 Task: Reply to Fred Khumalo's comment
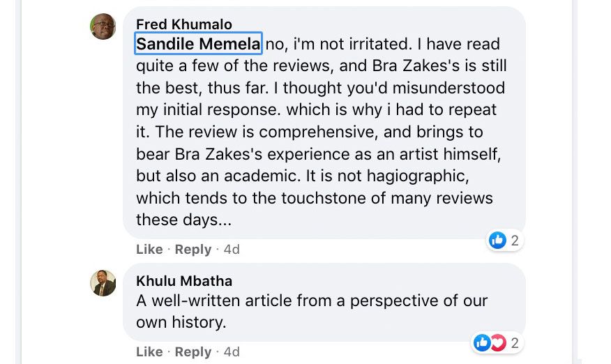(193, 249)
